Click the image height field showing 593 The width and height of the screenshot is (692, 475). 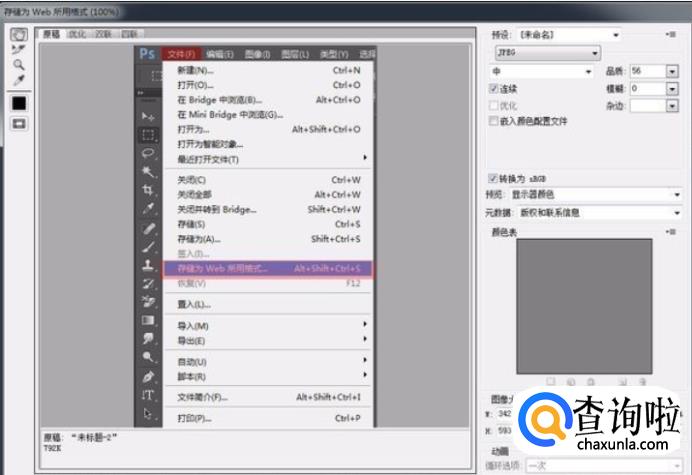(x=504, y=430)
